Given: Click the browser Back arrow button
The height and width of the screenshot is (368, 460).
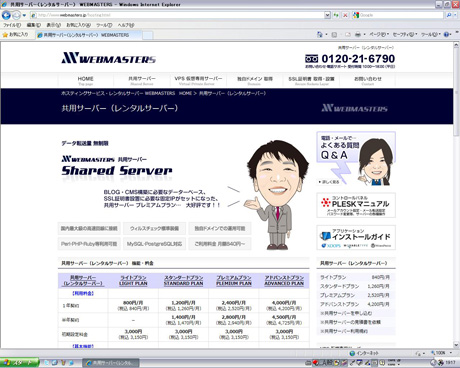Looking at the screenshot, I should [6, 15].
